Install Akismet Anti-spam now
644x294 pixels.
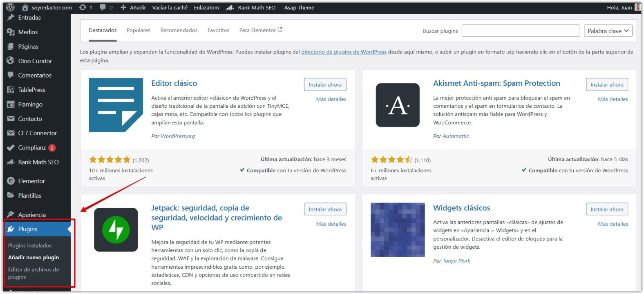pyautogui.click(x=607, y=85)
